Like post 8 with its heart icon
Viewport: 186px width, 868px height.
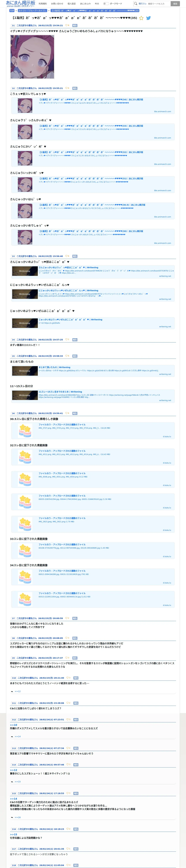[66, 638]
